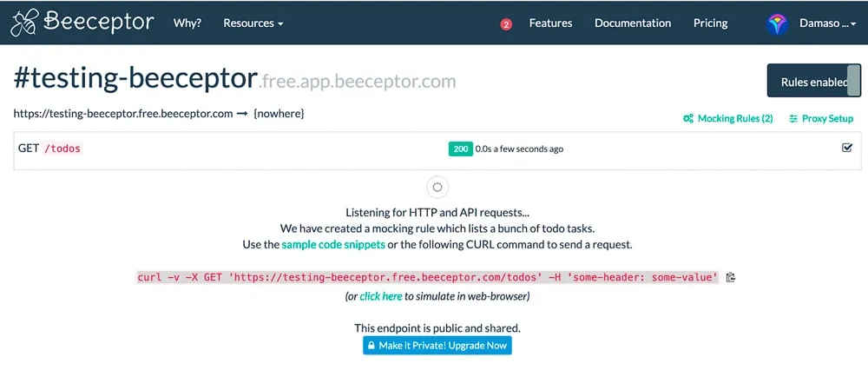Toggle the Rules enabled switch
868x390 pixels.
point(814,80)
